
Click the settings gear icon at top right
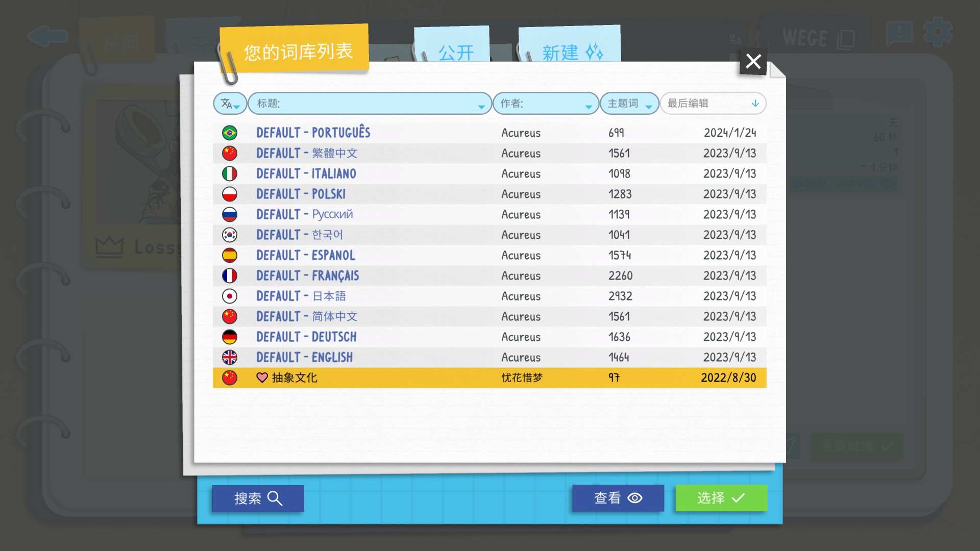(937, 33)
